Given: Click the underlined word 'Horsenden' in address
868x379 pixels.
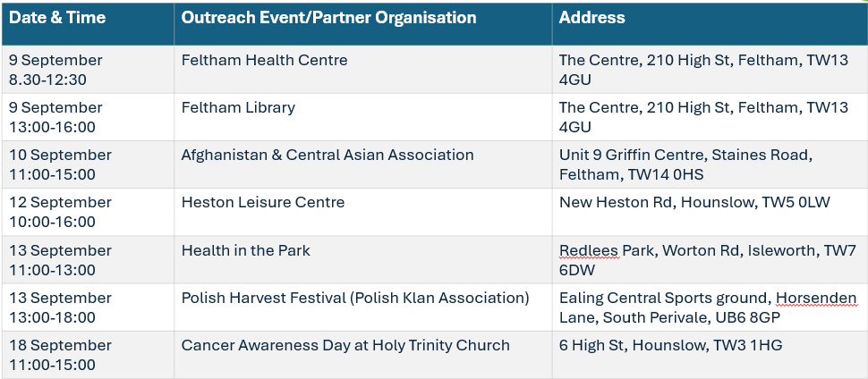Looking at the screenshot, I should coord(816,299).
